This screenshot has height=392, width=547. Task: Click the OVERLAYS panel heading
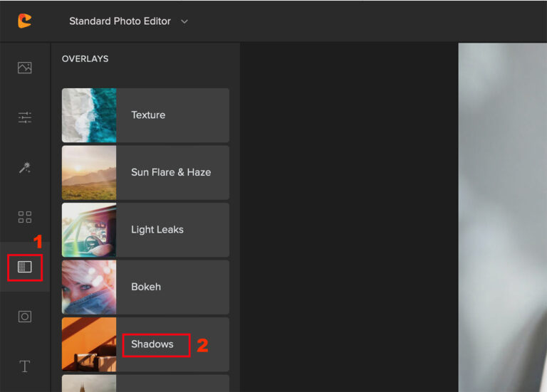tap(85, 59)
